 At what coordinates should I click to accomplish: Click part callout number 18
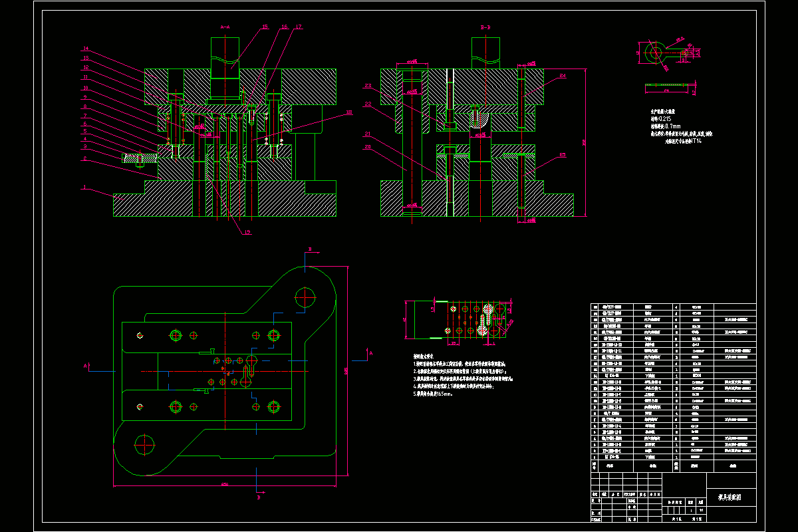click(x=348, y=112)
